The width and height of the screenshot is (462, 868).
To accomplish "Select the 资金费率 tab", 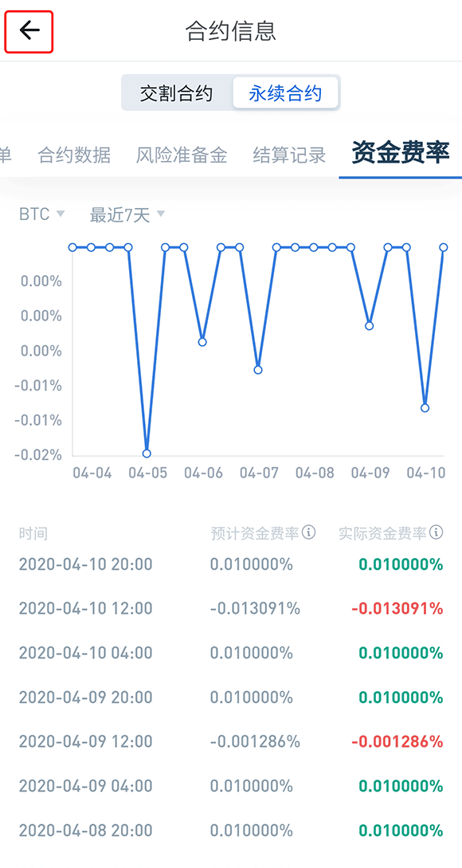I will [x=401, y=153].
